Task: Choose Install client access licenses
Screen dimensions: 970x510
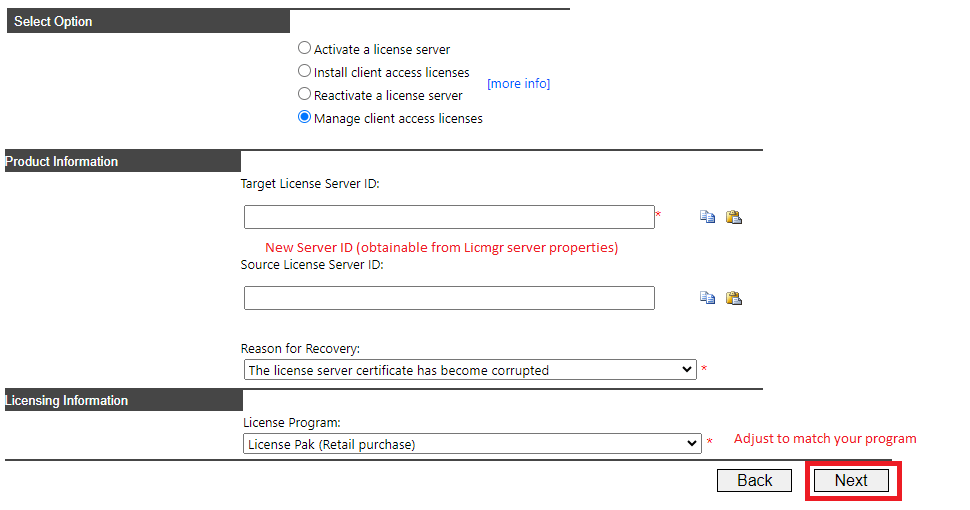Action: point(304,71)
